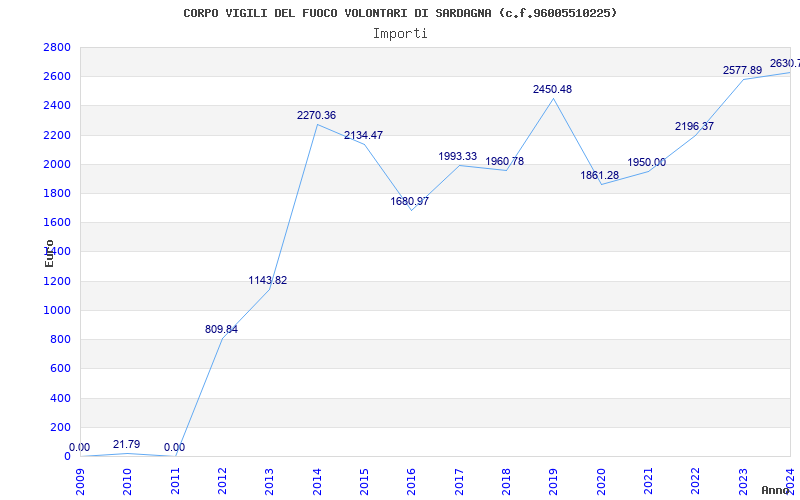Click x-axis year 2022
This screenshot has width=800, height=500.
(x=696, y=482)
